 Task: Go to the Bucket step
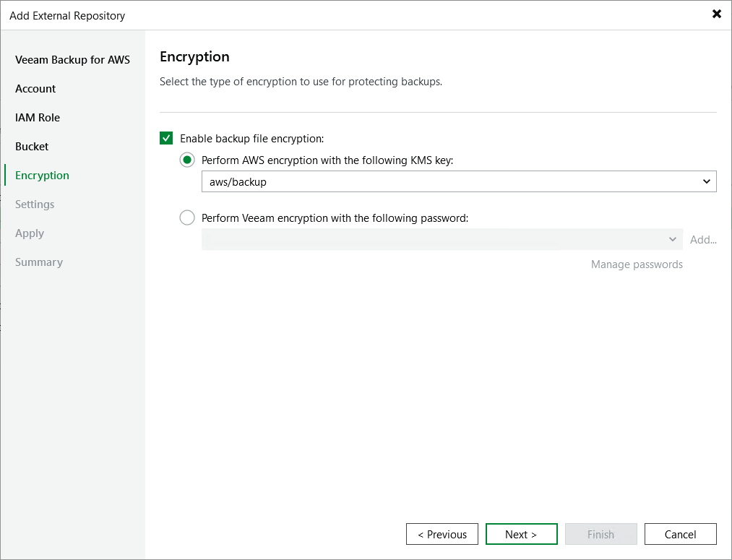(32, 146)
